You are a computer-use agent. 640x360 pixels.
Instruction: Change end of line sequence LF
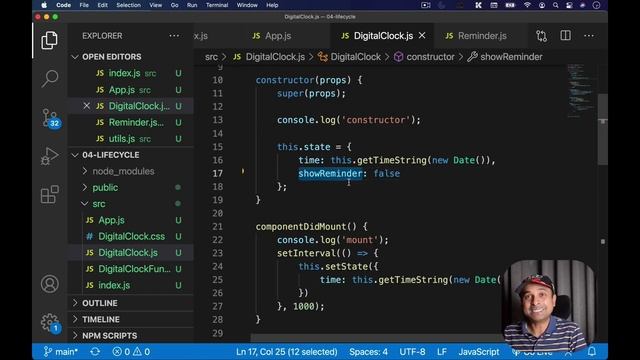click(442, 351)
